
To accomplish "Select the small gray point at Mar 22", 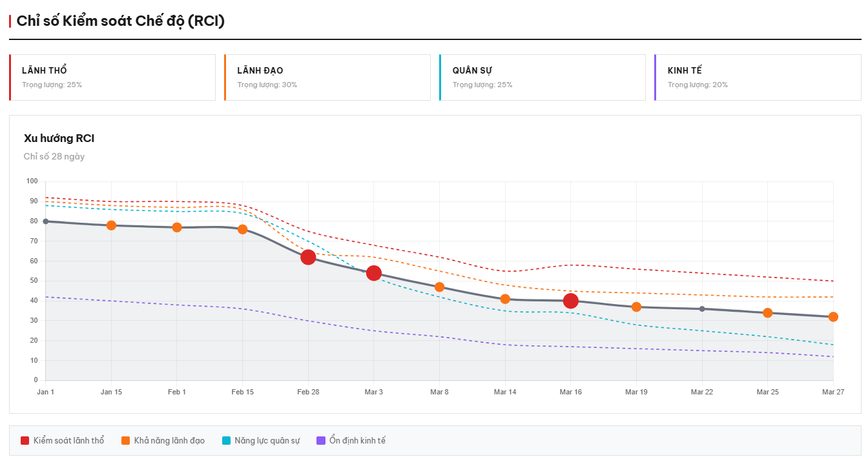I will coord(702,309).
